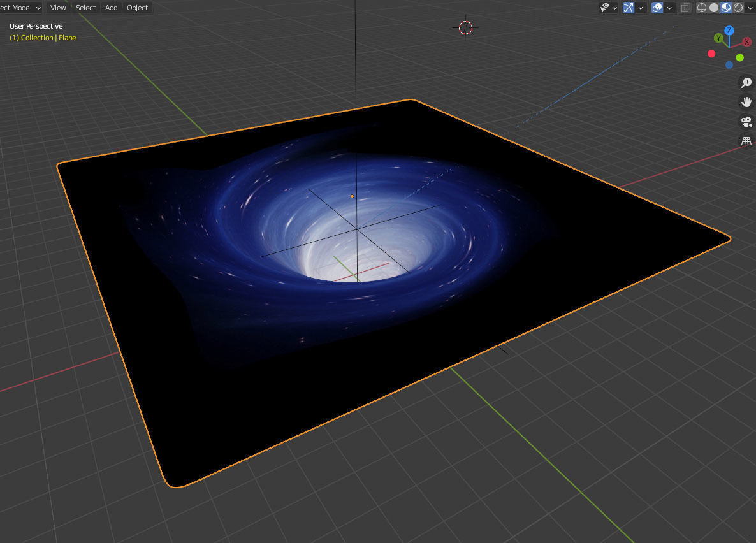The width and height of the screenshot is (756, 543).
Task: Toggle the camera view icon
Action: tap(746, 122)
